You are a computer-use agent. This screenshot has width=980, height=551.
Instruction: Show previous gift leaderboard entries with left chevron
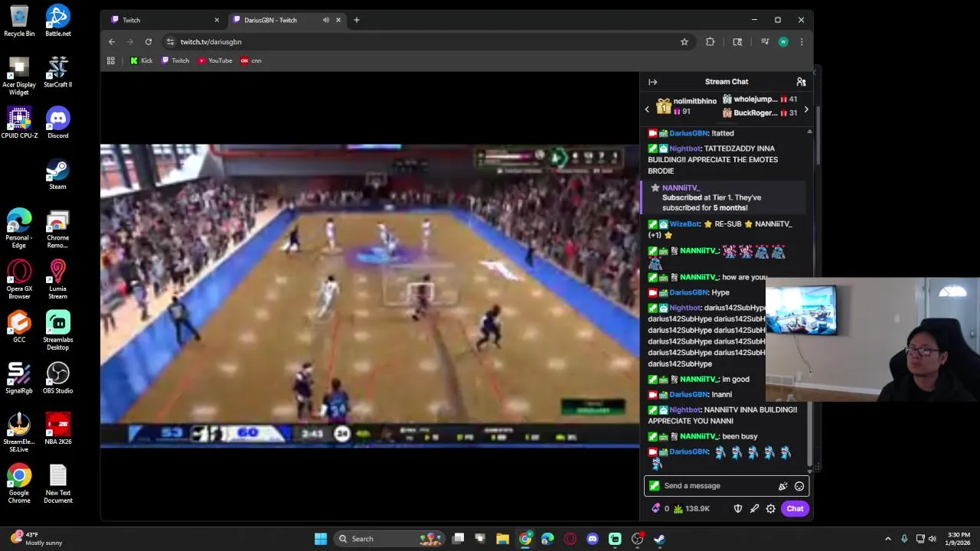point(647,109)
